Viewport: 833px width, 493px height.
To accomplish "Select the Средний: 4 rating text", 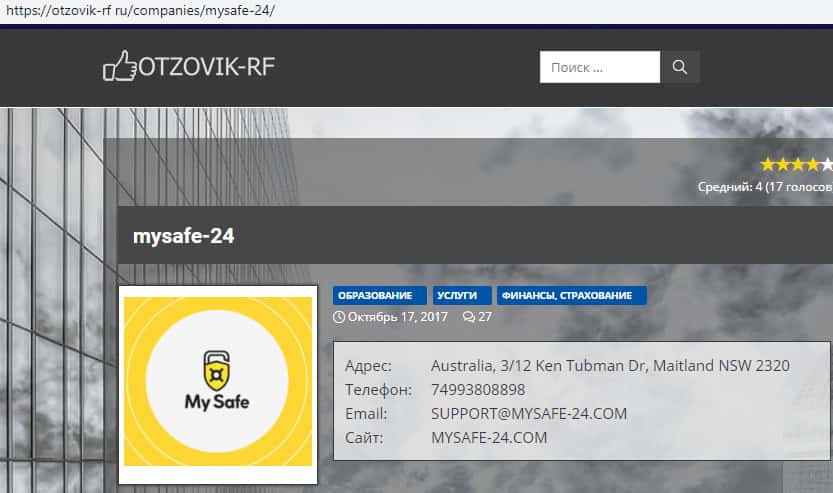I will pyautogui.click(x=765, y=186).
